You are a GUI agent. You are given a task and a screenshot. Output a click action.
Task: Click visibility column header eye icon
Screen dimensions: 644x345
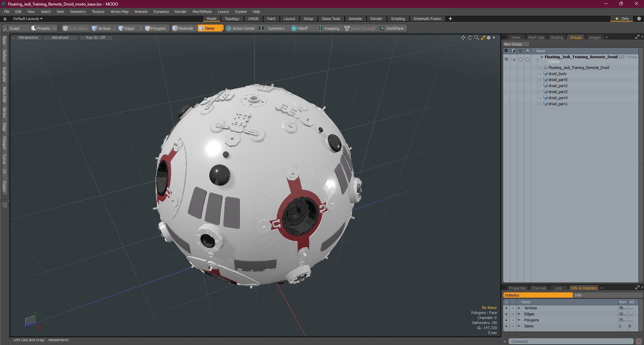point(506,51)
